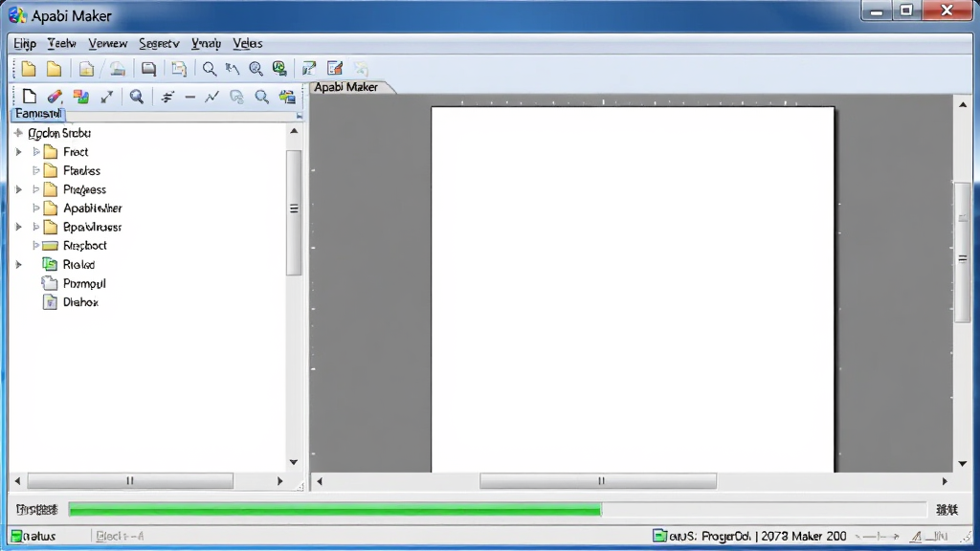Click the arrow-cursor tool icon beside the magnifier
The image size is (980, 551).
(x=233, y=69)
